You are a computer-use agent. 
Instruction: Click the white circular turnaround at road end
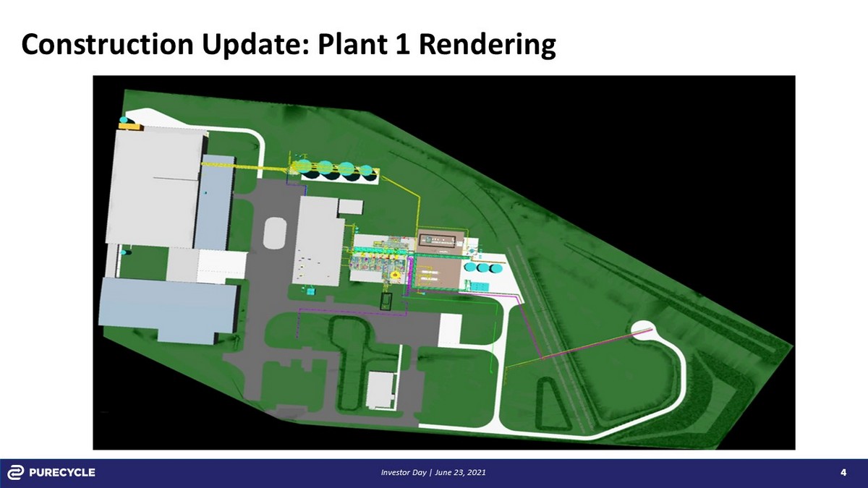pos(641,330)
